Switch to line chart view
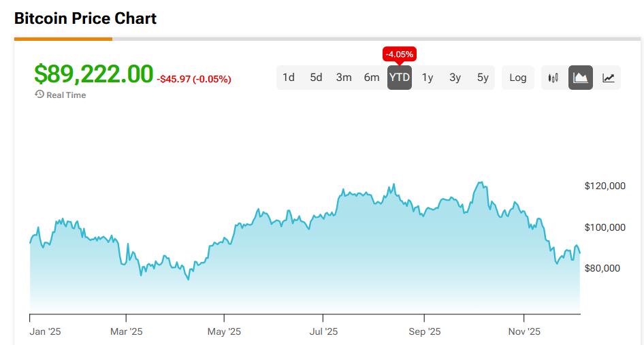644x345 pixels. 608,78
